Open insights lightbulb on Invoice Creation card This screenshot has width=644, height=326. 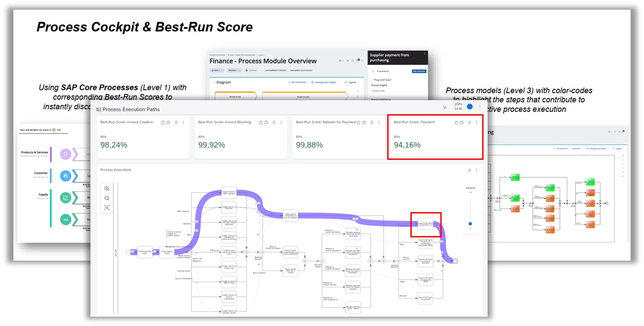coord(176,122)
